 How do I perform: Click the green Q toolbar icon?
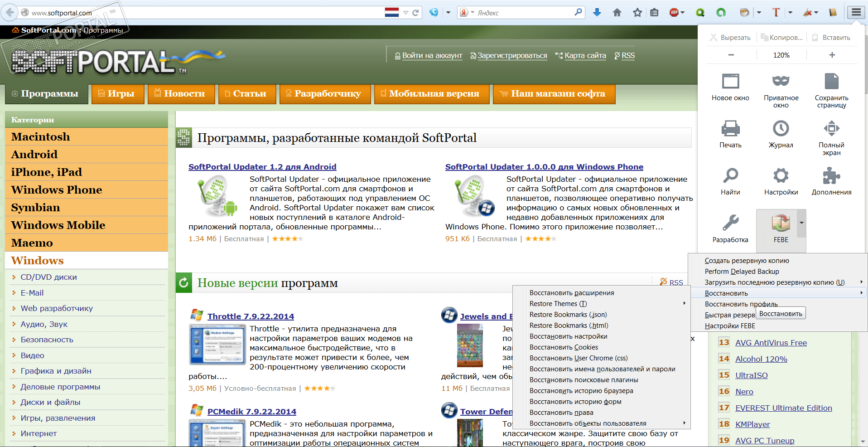(700, 13)
